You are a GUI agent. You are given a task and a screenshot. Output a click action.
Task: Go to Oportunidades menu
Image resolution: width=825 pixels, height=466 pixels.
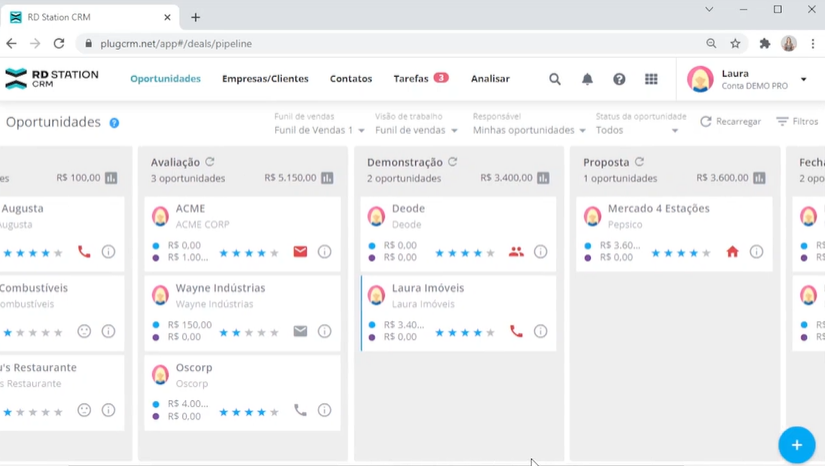click(x=166, y=78)
